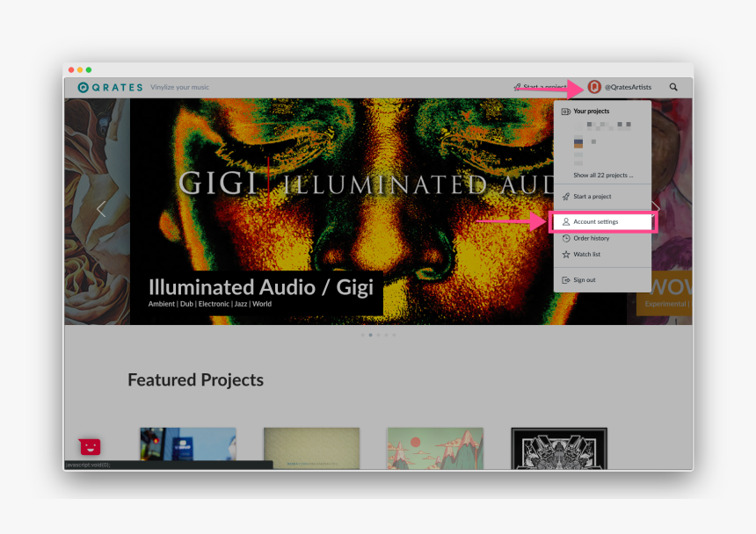Click the macOS yellow minimize button
The width and height of the screenshot is (756, 534).
(80, 69)
